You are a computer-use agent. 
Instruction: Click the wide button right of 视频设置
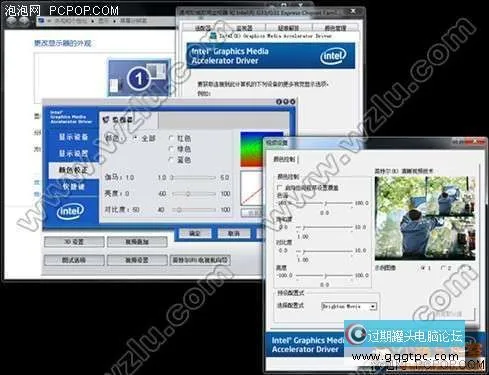(x=200, y=260)
